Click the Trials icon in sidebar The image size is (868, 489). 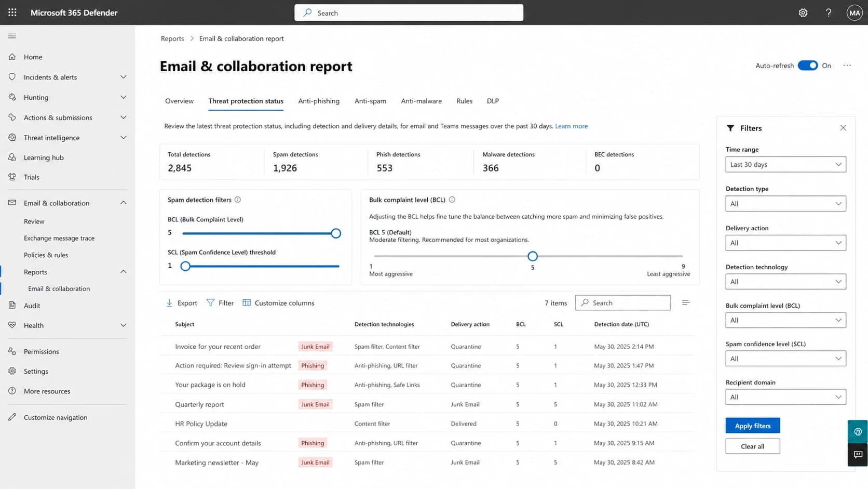12,177
